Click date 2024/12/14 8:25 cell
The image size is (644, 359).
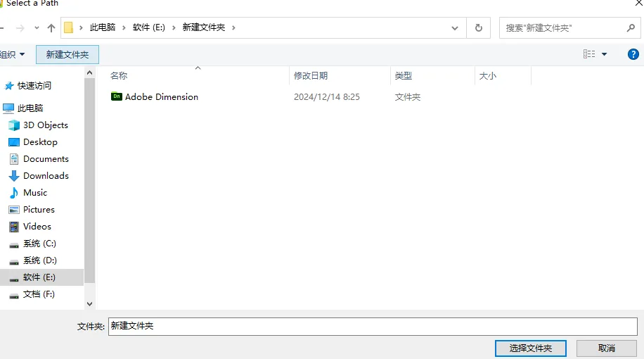(327, 96)
